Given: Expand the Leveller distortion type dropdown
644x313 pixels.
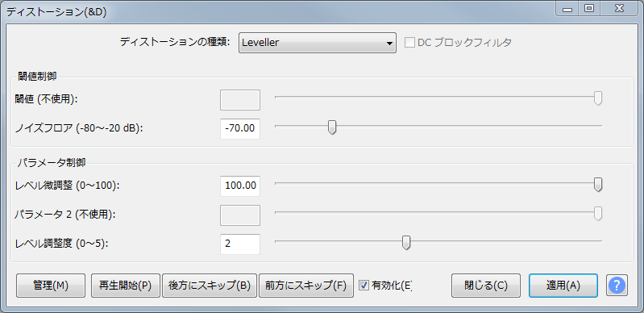Looking at the screenshot, I should click(317, 43).
